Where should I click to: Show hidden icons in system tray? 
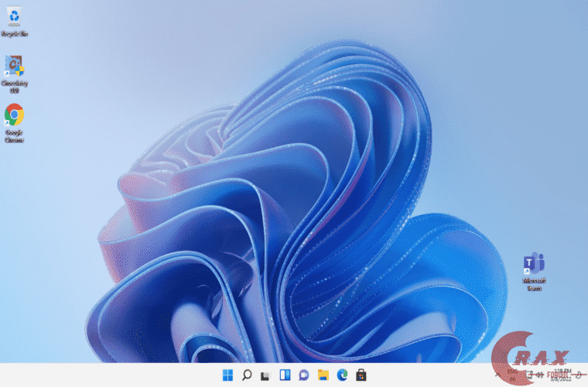(x=498, y=375)
